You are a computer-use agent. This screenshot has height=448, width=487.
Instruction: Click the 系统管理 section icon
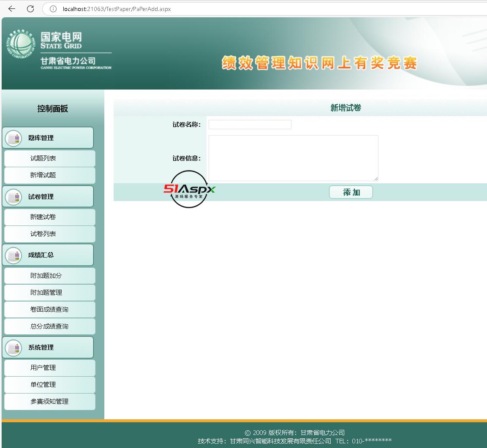pos(14,348)
